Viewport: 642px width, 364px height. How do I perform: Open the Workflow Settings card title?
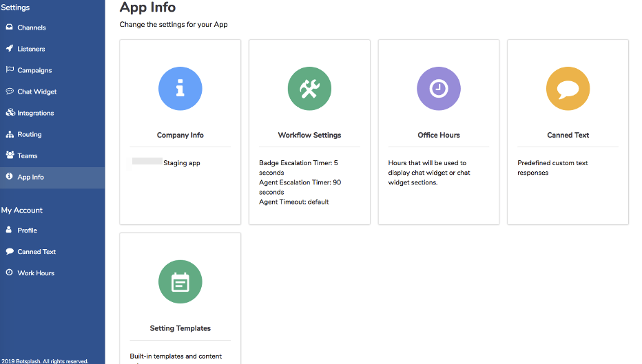pos(309,135)
